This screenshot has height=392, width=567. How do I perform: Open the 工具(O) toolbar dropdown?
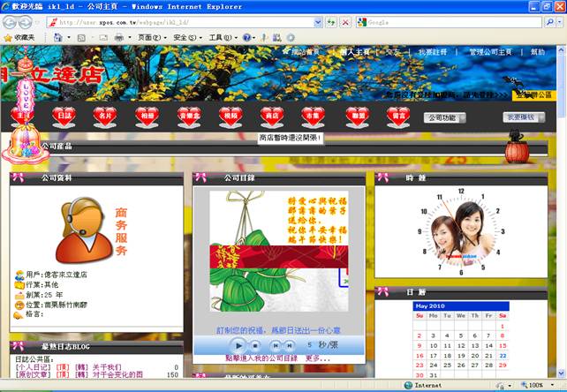(x=222, y=38)
